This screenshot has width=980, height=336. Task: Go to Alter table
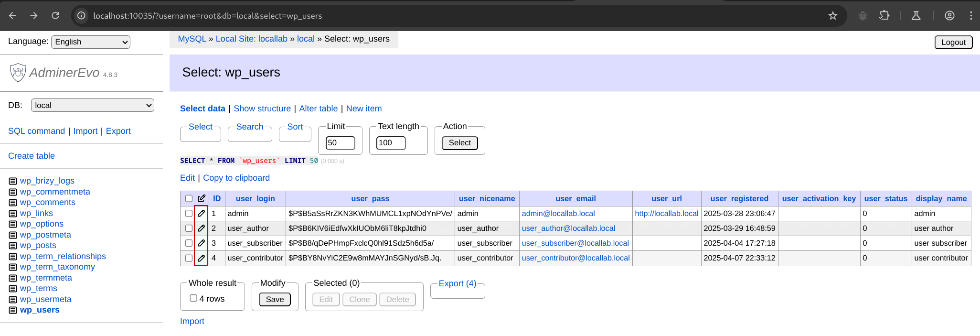(318, 108)
